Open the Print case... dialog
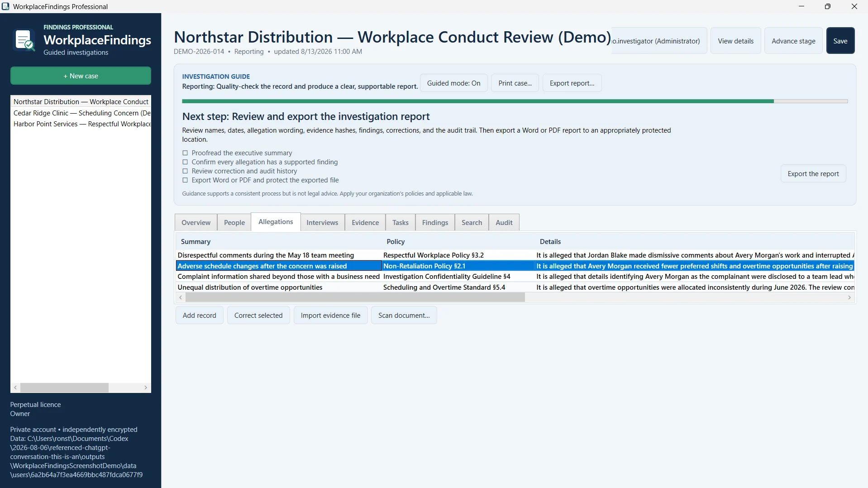 515,83
